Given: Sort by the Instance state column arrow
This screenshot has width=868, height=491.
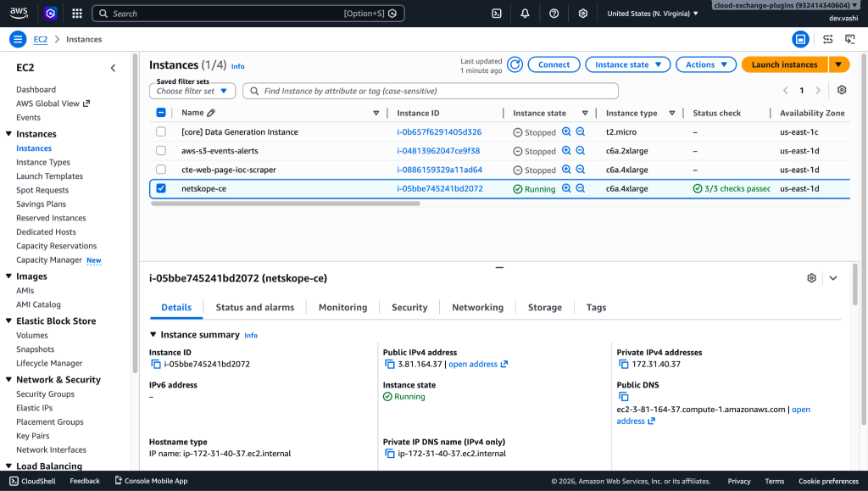Looking at the screenshot, I should coord(585,113).
